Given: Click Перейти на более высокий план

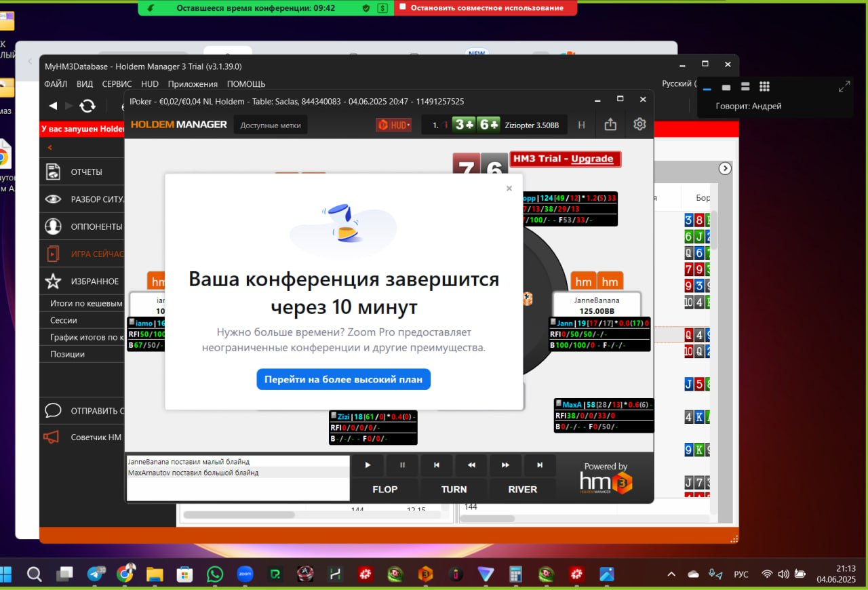Looking at the screenshot, I should [343, 379].
